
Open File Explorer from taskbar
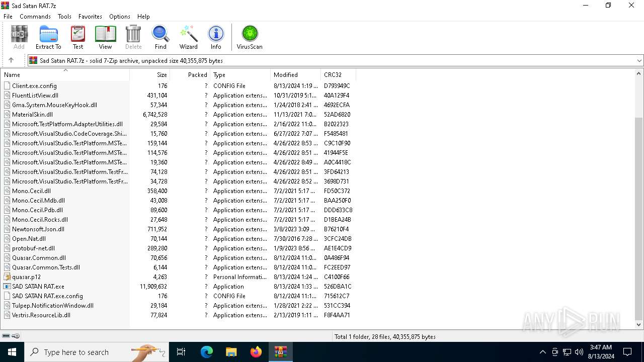point(231,352)
